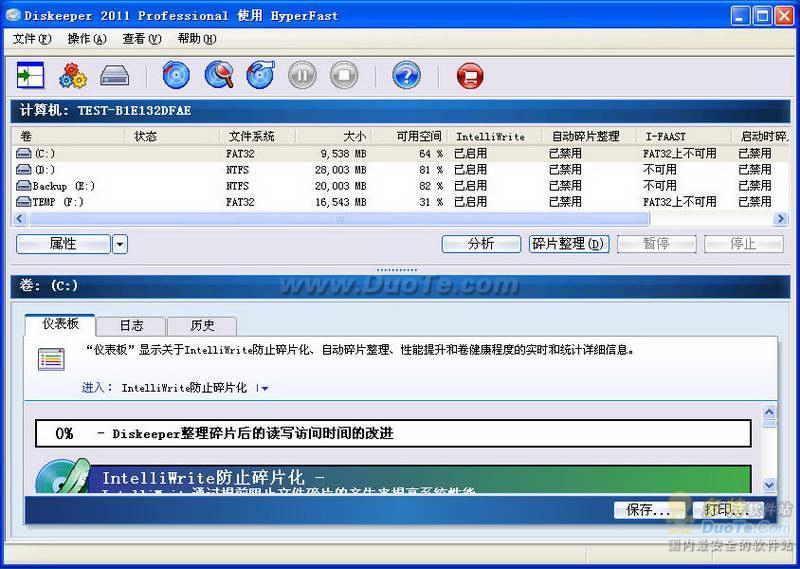The image size is (800, 569).
Task: Open help with question mark icon
Action: pos(407,75)
